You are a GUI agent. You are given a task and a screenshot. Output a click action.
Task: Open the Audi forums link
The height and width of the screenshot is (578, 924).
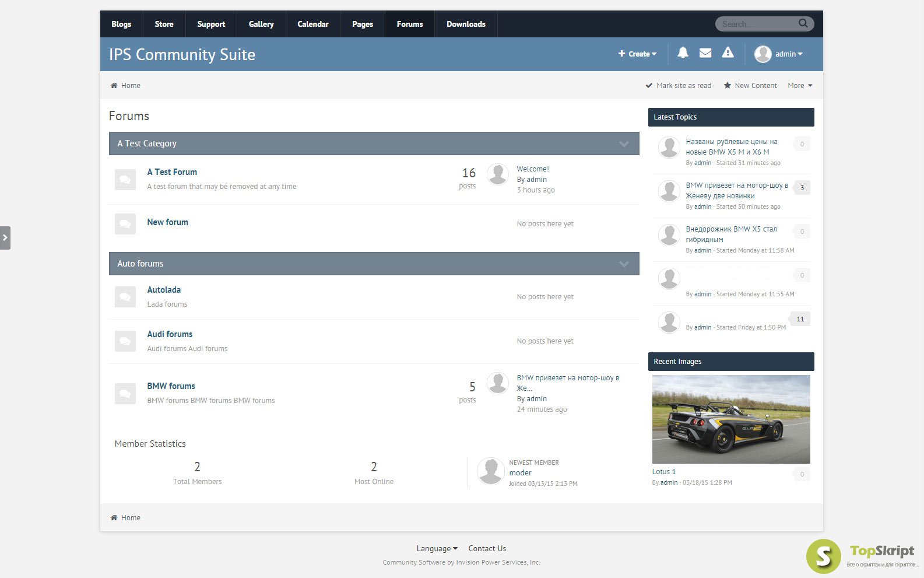tap(170, 334)
